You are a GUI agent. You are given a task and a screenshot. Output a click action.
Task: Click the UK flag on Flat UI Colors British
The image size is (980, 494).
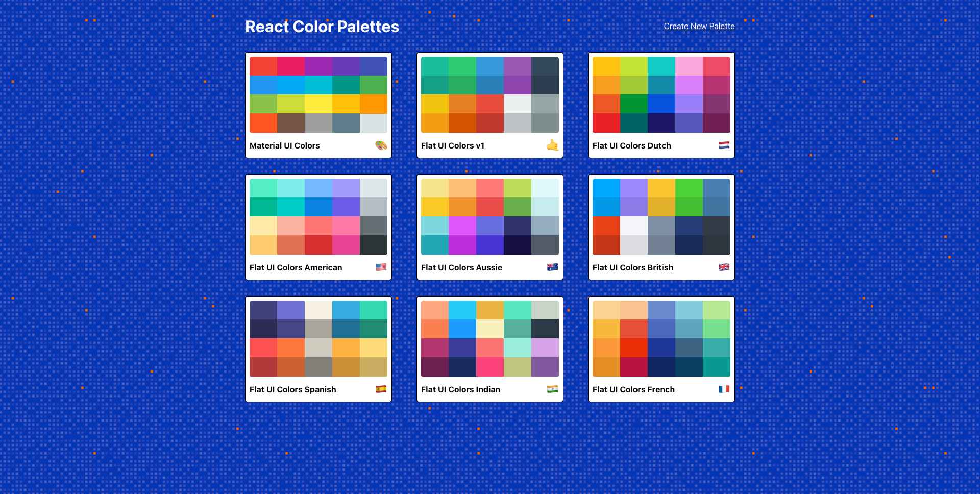(724, 267)
